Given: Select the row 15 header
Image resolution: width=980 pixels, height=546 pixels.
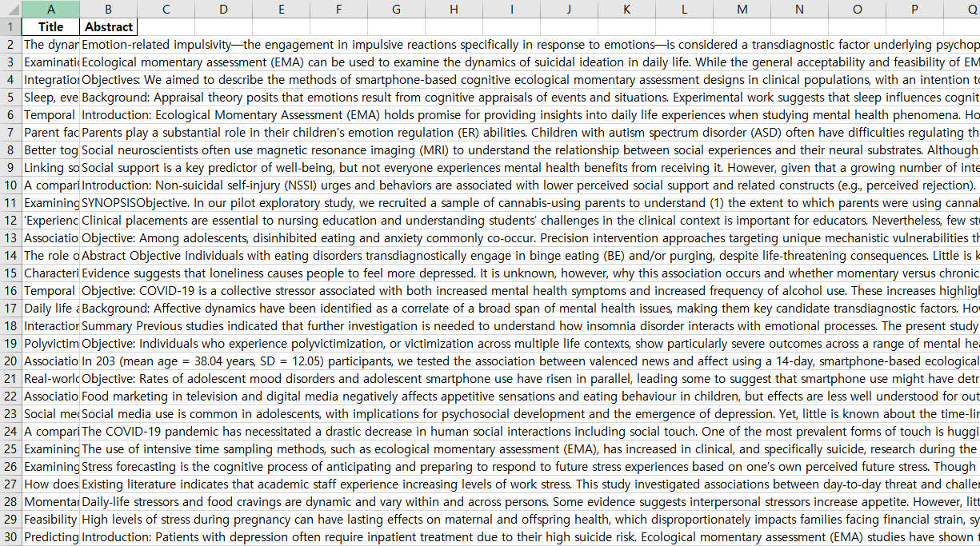Looking at the screenshot, I should [10, 273].
